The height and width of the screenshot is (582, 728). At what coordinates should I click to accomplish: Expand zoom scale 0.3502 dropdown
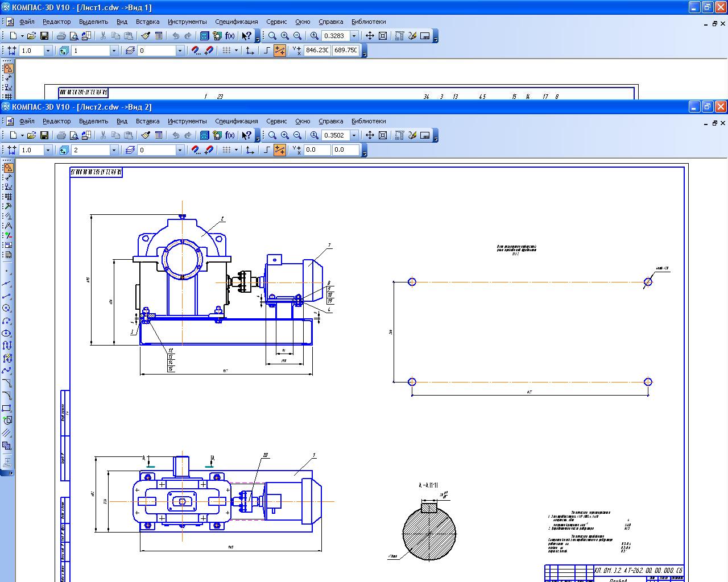pos(354,135)
